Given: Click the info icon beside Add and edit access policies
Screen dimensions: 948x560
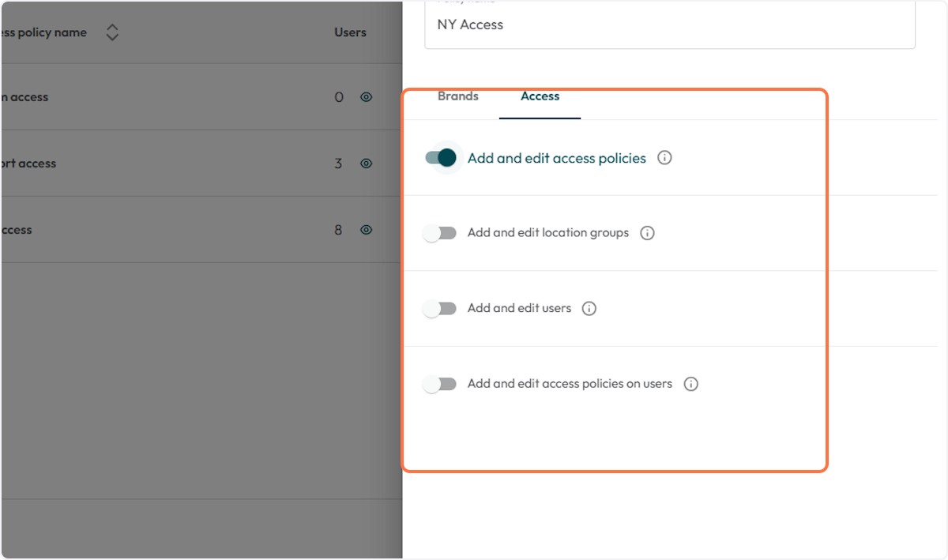Looking at the screenshot, I should click(x=664, y=157).
